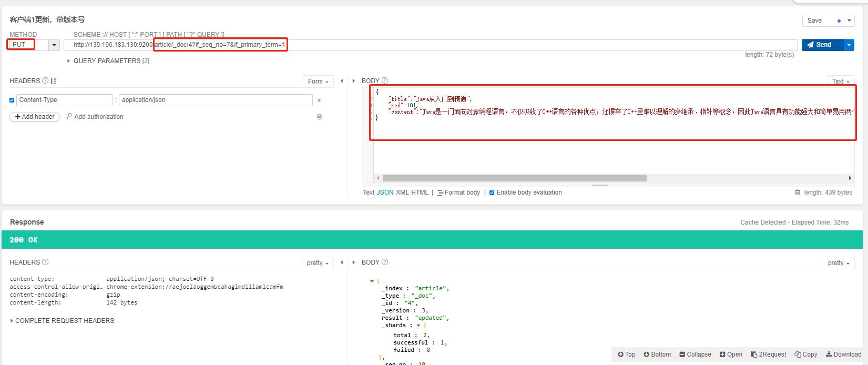Open the request body Text type dropdown
Viewport: 868px width, 365px height.
841,82
